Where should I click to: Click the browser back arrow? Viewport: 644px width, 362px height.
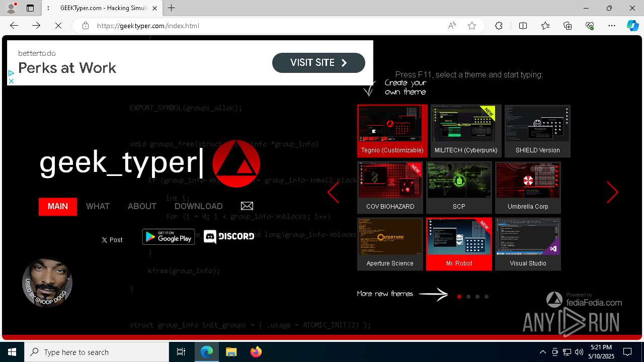(14, 26)
